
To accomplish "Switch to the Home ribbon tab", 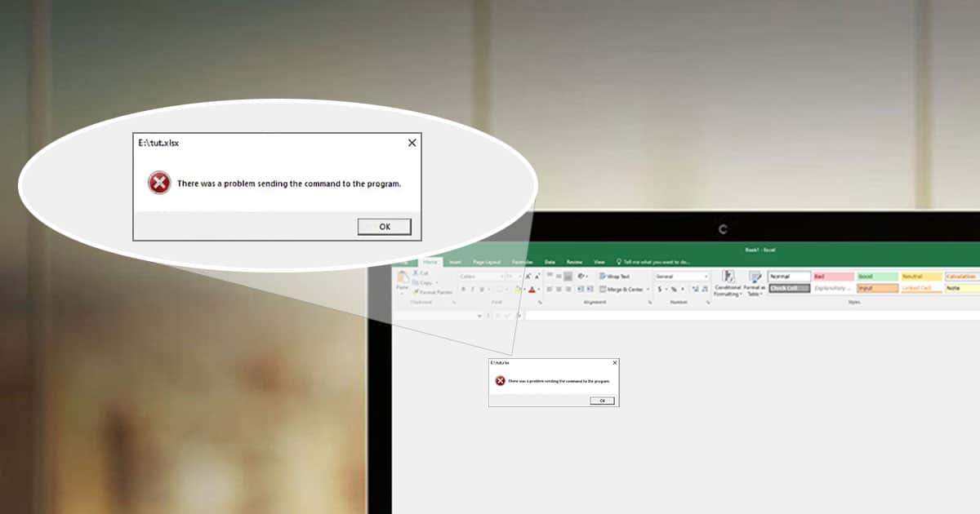I will tap(430, 262).
